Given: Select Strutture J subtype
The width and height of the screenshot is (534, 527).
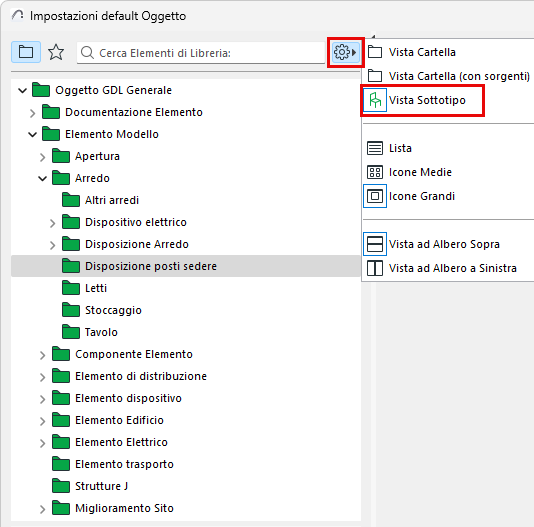Looking at the screenshot, I should pyautogui.click(x=101, y=486).
